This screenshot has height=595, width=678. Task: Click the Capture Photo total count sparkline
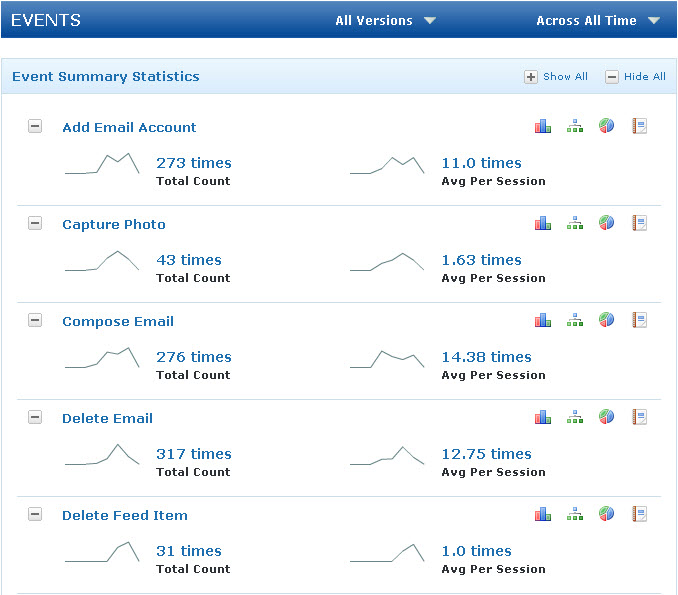[x=102, y=261]
